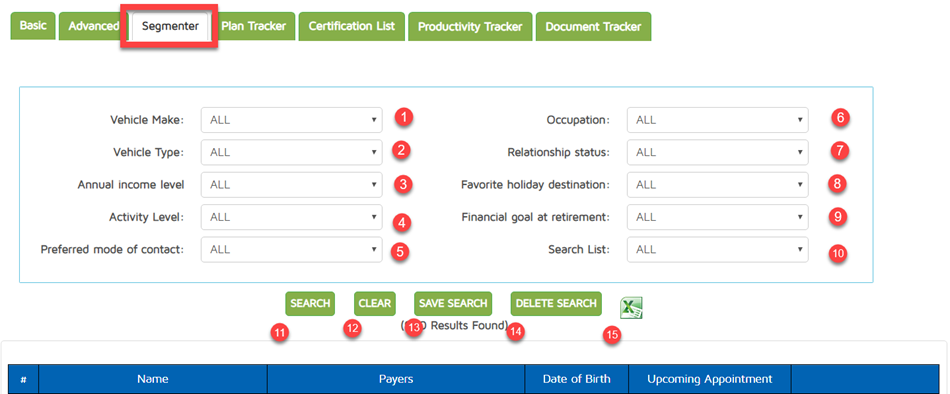Open the Relationship status dropdown
Screen dimensions: 950x394
tap(717, 152)
